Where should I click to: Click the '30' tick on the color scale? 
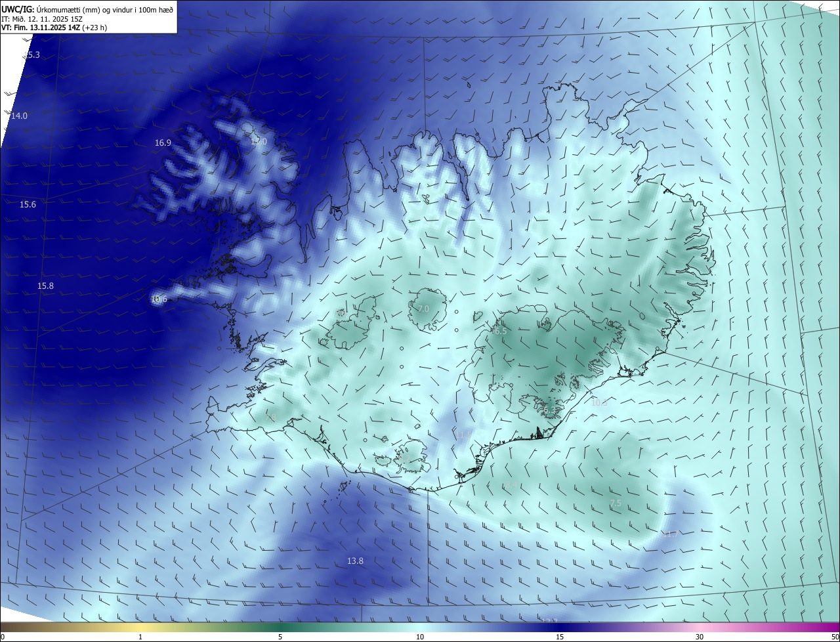700,637
